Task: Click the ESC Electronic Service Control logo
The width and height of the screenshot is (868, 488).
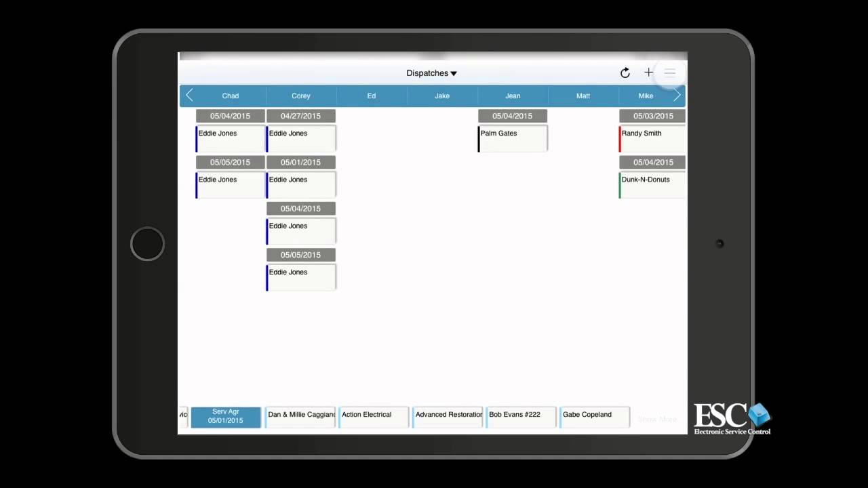Action: click(x=732, y=419)
